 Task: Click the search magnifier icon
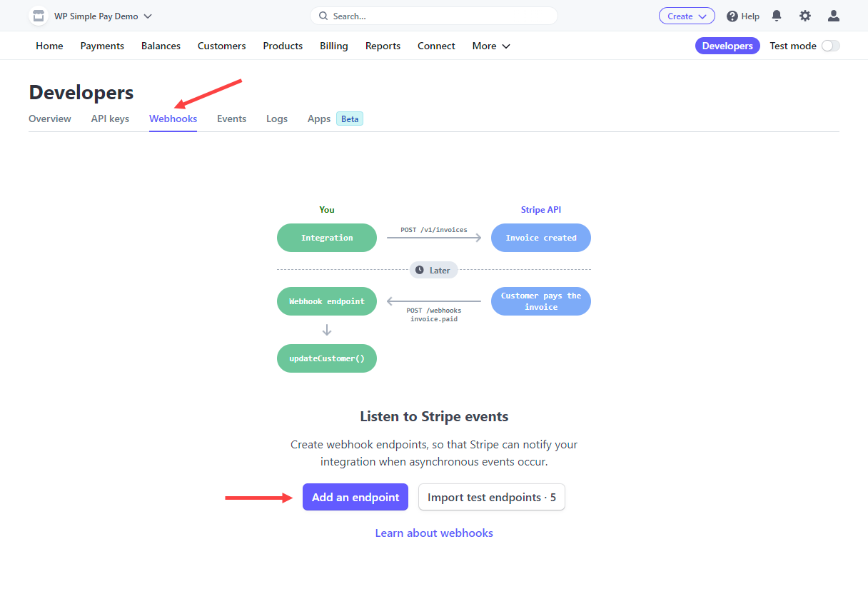(323, 16)
